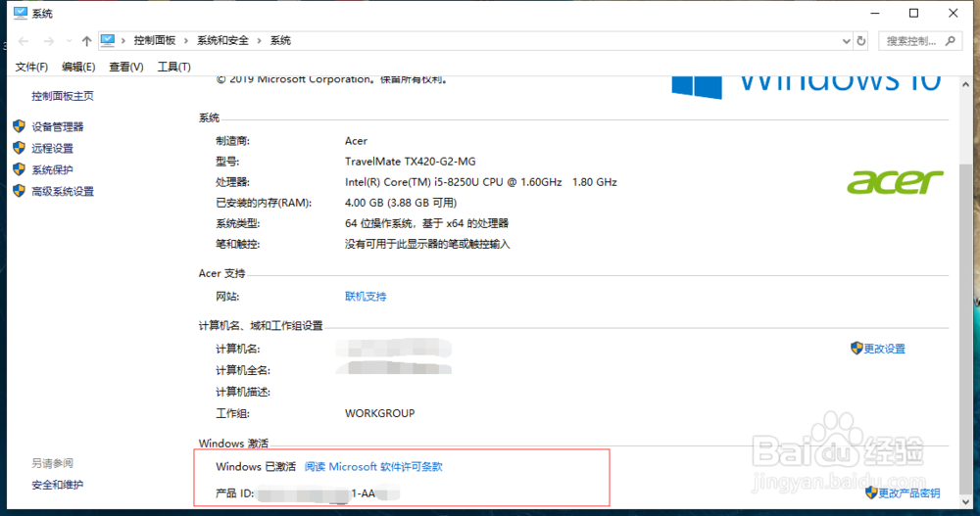Viewport: 980px width, 516px height.
Task: Go up one level with the Up arrow
Action: pyautogui.click(x=86, y=41)
